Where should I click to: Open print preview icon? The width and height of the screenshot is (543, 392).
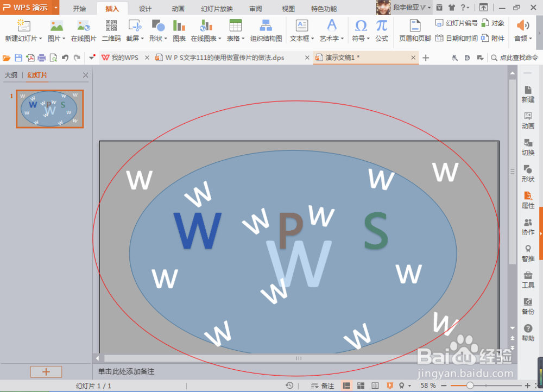(53, 58)
